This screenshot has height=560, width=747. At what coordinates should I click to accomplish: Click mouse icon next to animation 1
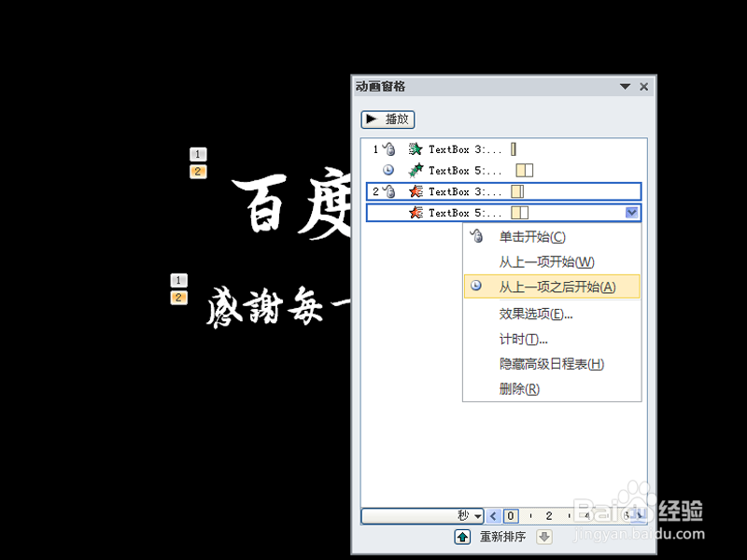coord(389,149)
